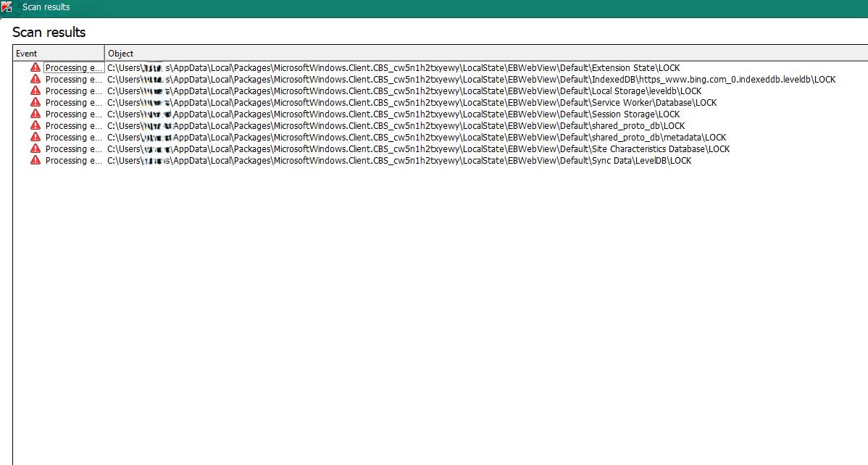This screenshot has width=868, height=465.
Task: Select the Service Worker\Database\LOCK path
Action: pyautogui.click(x=412, y=103)
